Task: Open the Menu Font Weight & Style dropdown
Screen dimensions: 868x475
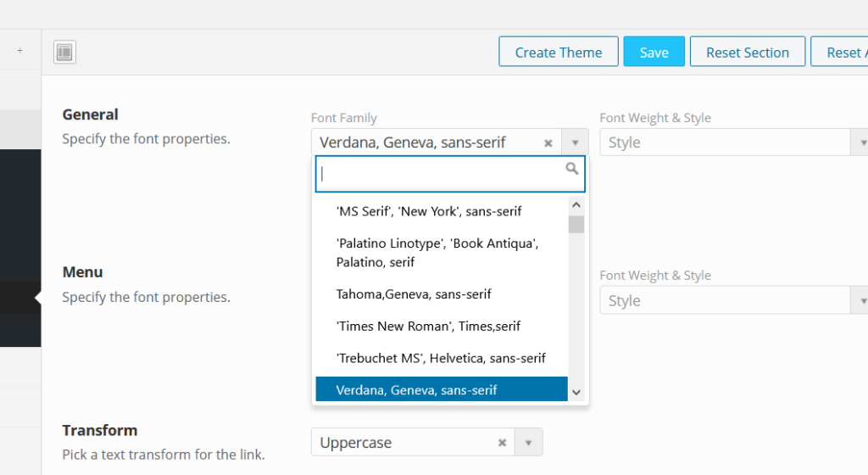Action: pos(733,300)
